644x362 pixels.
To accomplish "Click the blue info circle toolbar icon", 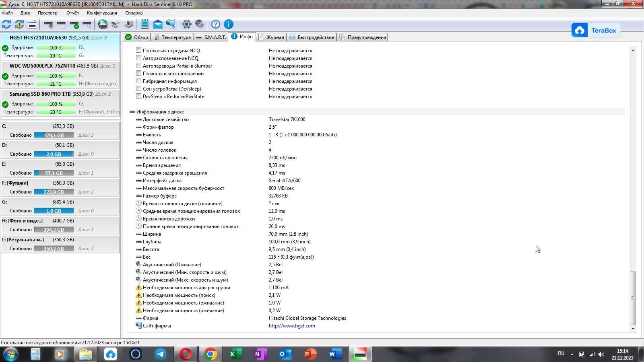I will pos(229,24).
